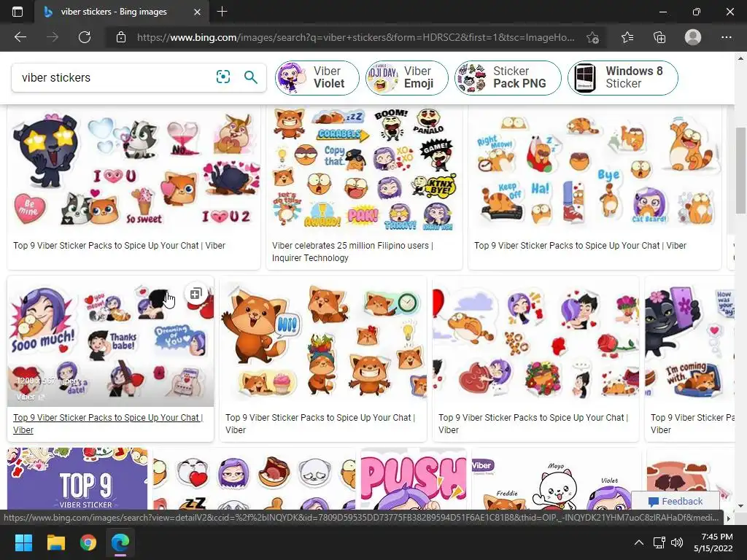The width and height of the screenshot is (747, 560).
Task: Click the address bar URL
Action: click(355, 37)
